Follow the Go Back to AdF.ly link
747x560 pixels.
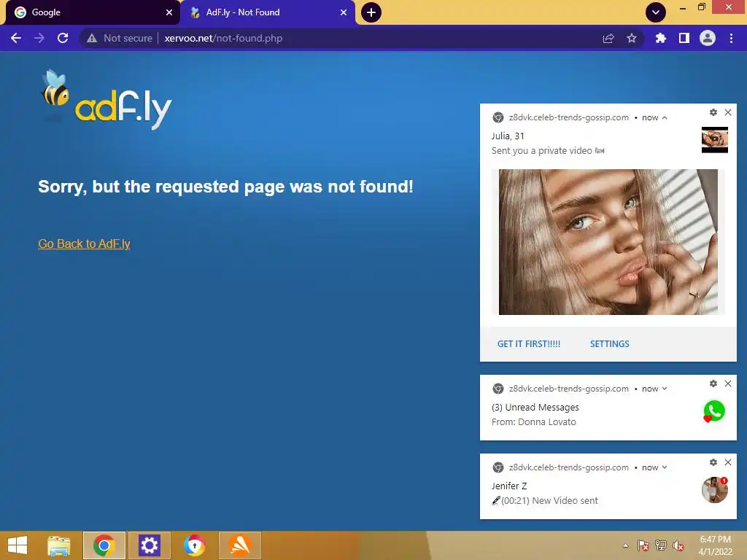tap(84, 244)
